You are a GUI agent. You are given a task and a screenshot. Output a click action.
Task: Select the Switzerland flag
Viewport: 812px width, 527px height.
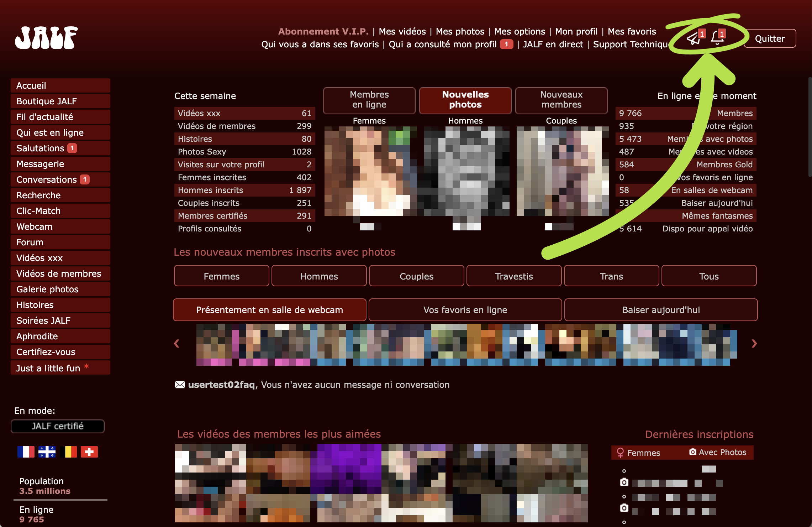[89, 452]
